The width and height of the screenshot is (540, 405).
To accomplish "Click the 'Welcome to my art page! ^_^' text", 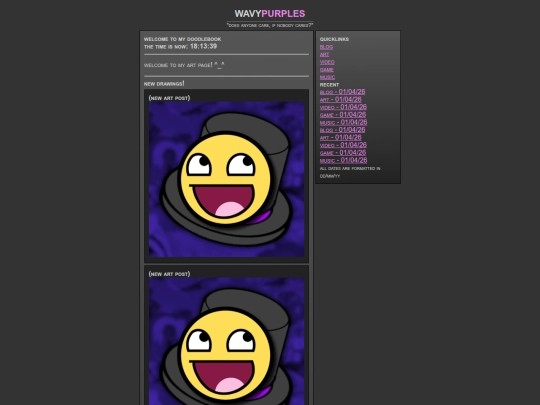I will pyautogui.click(x=184, y=65).
